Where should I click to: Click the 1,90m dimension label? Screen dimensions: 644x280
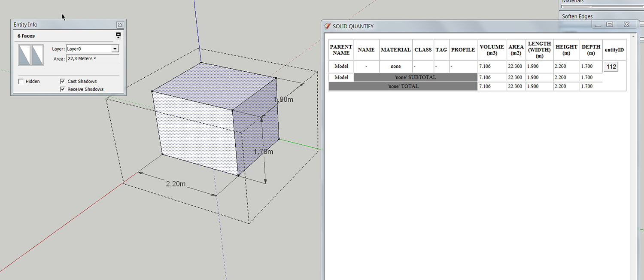point(283,99)
